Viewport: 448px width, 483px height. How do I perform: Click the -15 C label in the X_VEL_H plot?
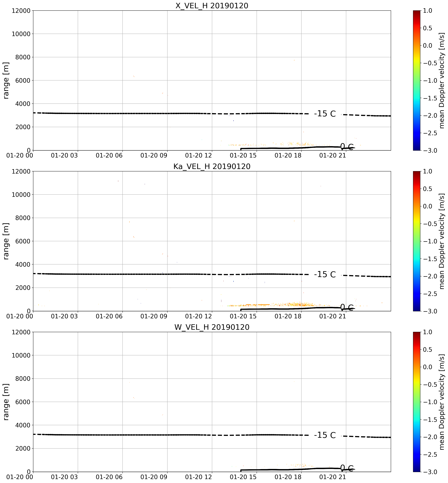[325, 114]
